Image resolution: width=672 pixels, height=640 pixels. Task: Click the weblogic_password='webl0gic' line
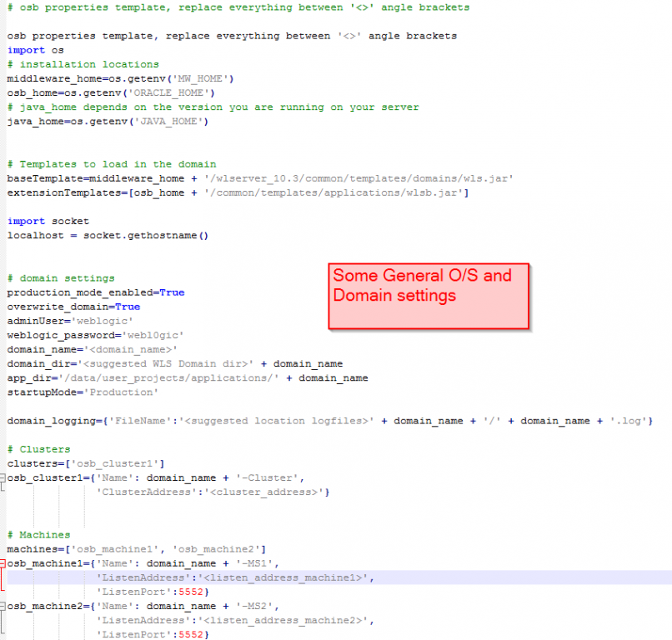tap(95, 336)
